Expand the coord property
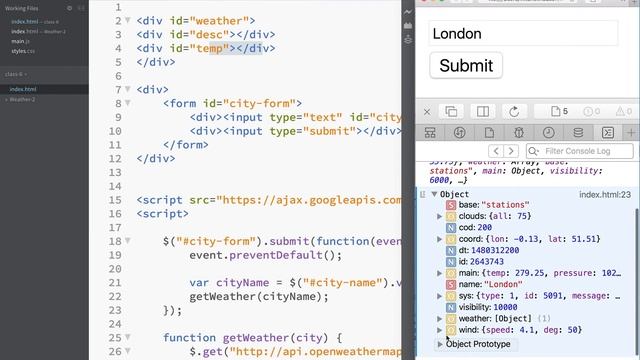 (x=440, y=239)
